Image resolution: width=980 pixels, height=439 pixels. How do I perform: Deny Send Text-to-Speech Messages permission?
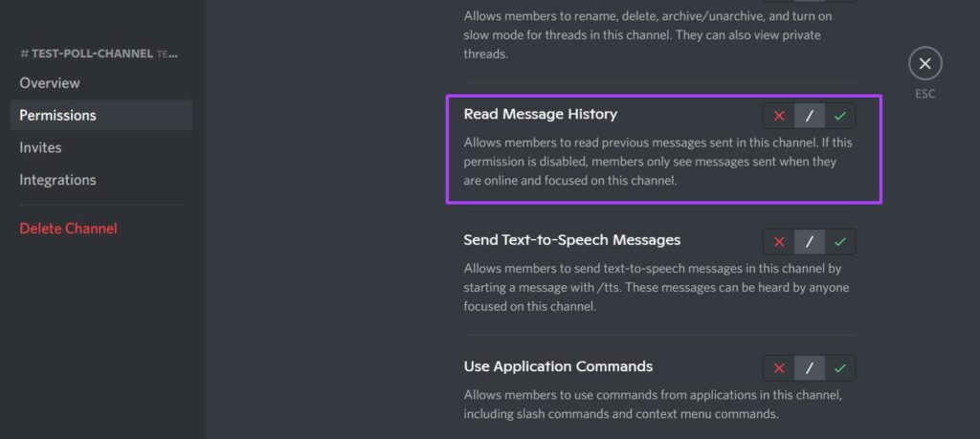pyautogui.click(x=779, y=242)
